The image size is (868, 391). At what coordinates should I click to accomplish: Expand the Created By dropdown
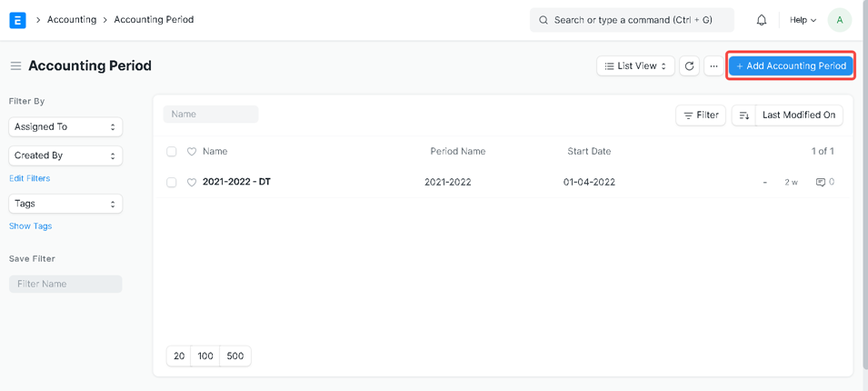(x=65, y=155)
